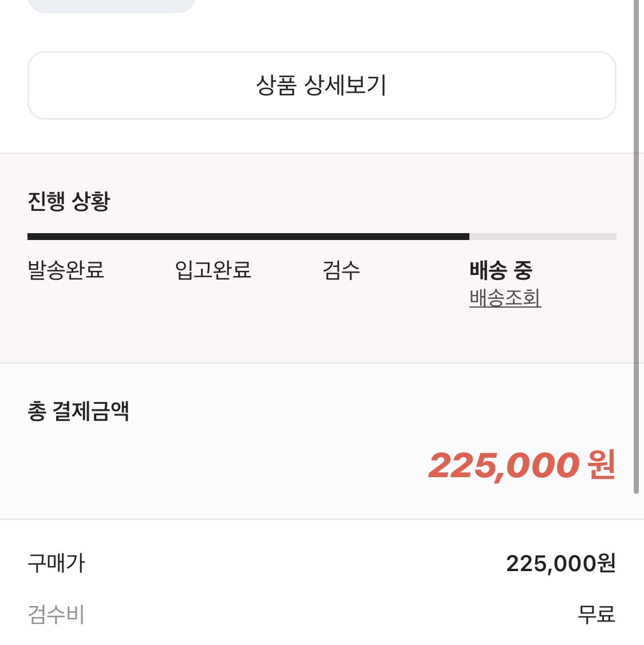
Task: Click the gray 검수비 label
Action: click(x=56, y=614)
